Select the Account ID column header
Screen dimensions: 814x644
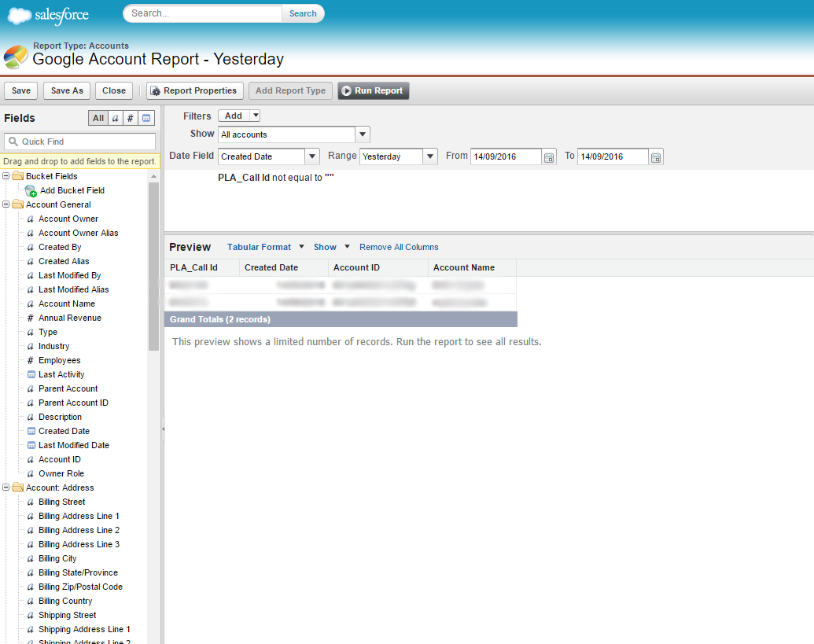point(378,268)
